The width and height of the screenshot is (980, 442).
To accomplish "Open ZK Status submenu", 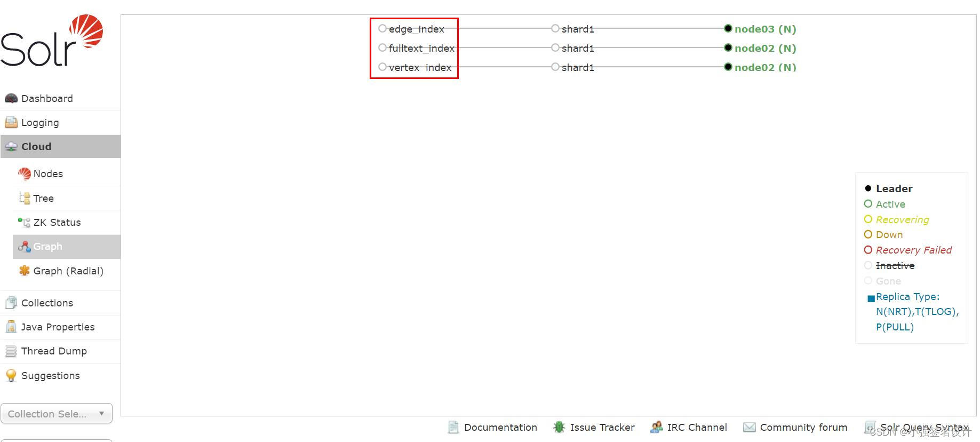I will coord(67,222).
